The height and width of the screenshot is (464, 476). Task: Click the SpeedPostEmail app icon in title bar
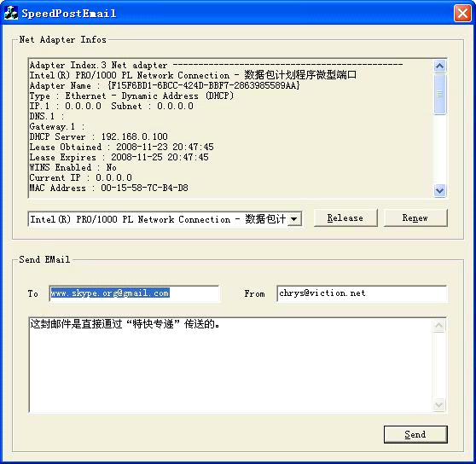(11, 13)
